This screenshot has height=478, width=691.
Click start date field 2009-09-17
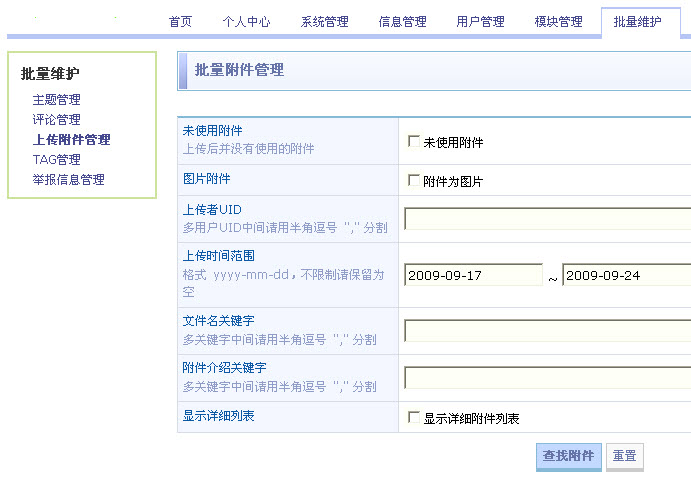(473, 275)
